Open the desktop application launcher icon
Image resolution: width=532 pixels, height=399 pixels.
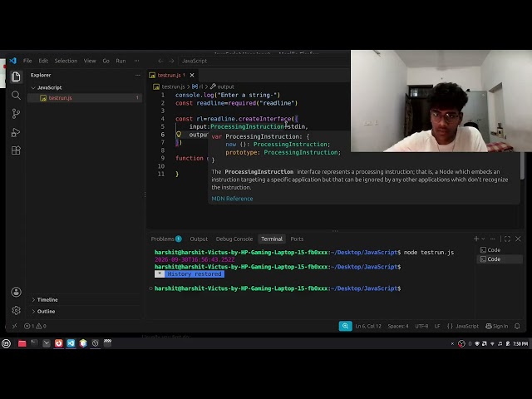click(x=6, y=343)
